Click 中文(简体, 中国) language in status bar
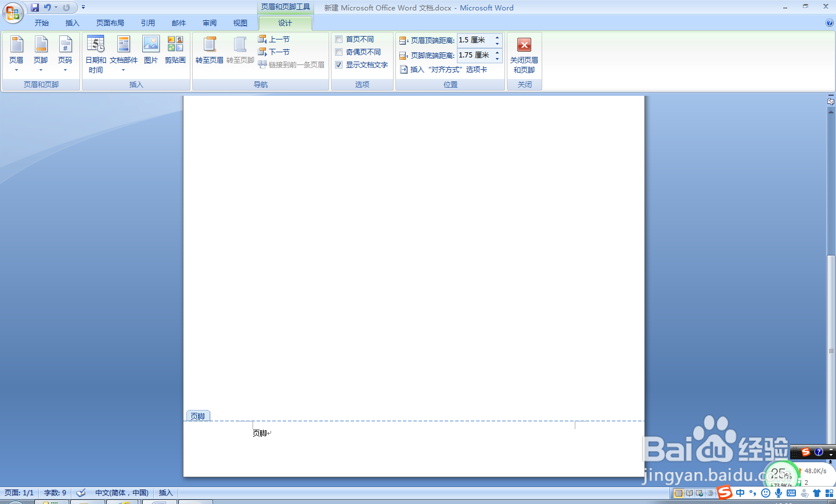Image resolution: width=836 pixels, height=504 pixels. [x=122, y=493]
